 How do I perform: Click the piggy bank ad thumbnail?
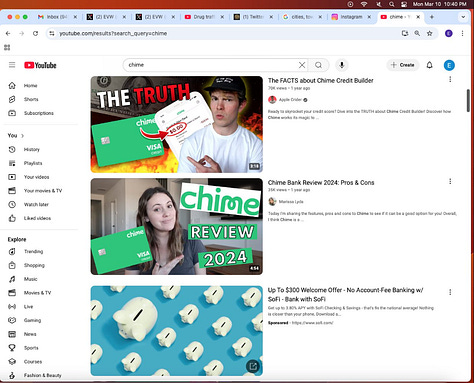coord(177,331)
